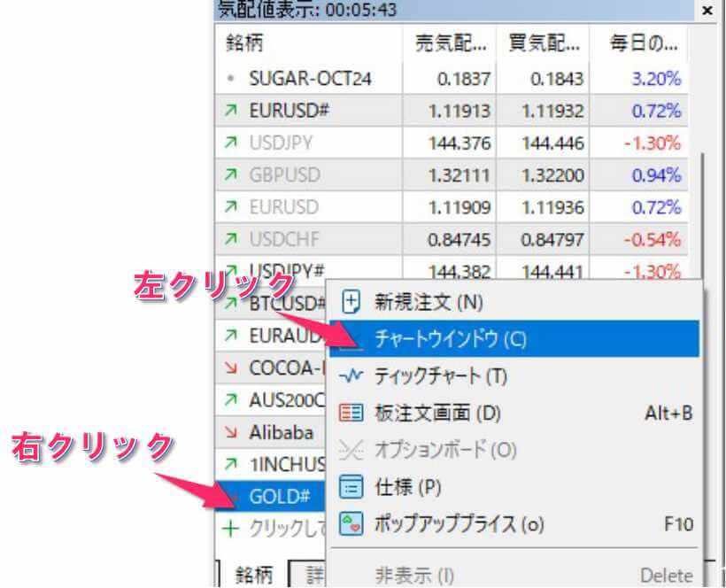Click the 仕様 specification list icon
Screen dimensions: 726x588
[x=351, y=487]
